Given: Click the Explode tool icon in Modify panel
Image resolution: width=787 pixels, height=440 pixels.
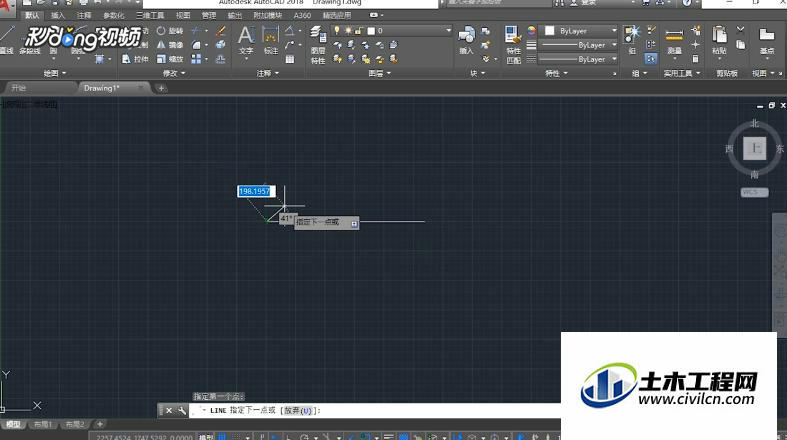Looking at the screenshot, I should [220, 45].
